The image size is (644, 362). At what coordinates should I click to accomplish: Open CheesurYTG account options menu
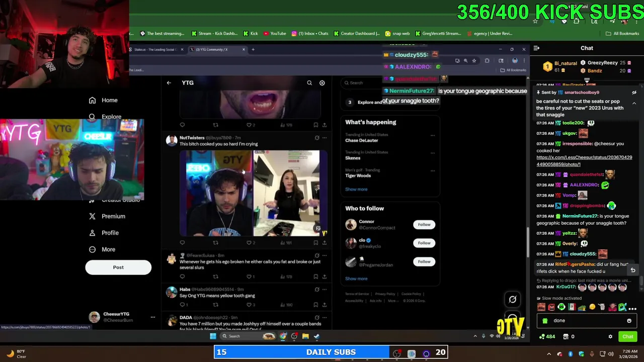point(152,317)
